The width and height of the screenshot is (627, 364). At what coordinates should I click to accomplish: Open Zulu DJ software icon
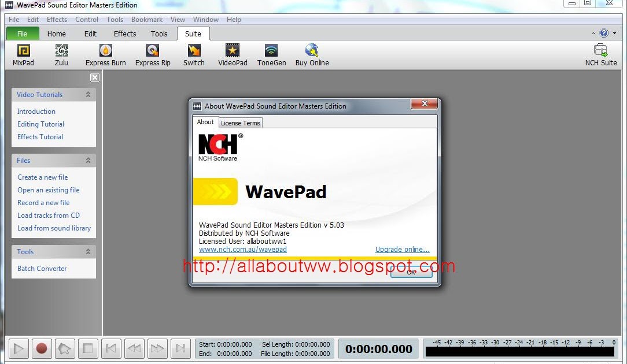[61, 55]
